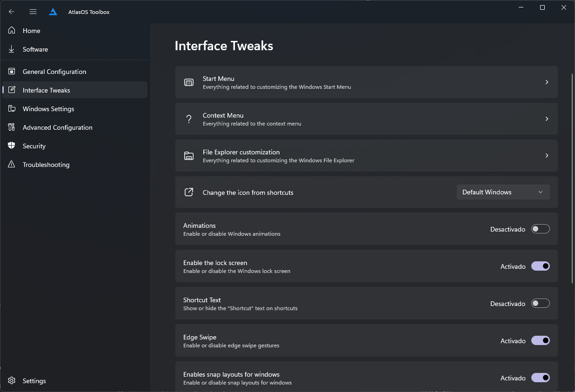The image size is (575, 392).
Task: Click the Software download icon
Action: coord(12,49)
